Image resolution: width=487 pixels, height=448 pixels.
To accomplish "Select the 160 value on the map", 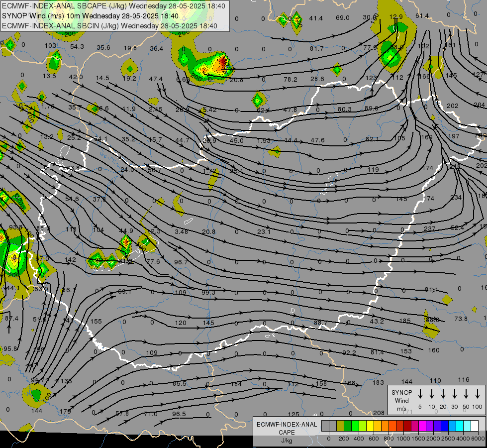I will [x=434, y=350].
